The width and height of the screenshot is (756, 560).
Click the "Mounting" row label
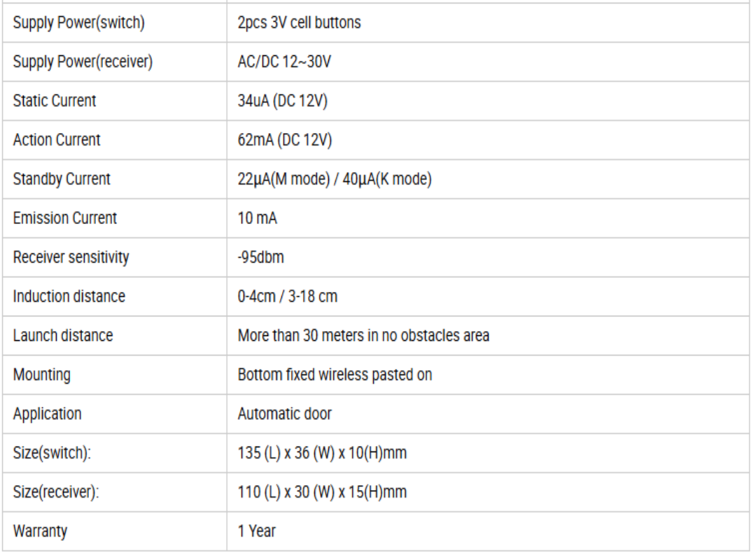pos(41,374)
